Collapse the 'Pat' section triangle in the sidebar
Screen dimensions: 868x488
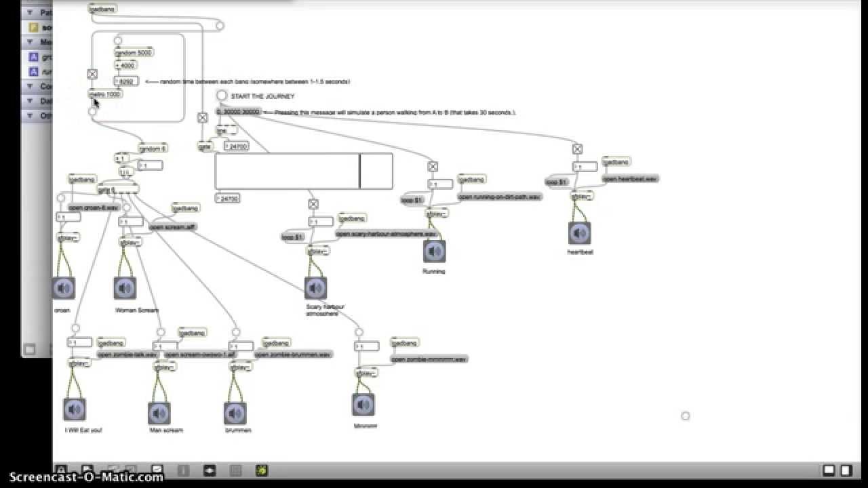(x=31, y=12)
